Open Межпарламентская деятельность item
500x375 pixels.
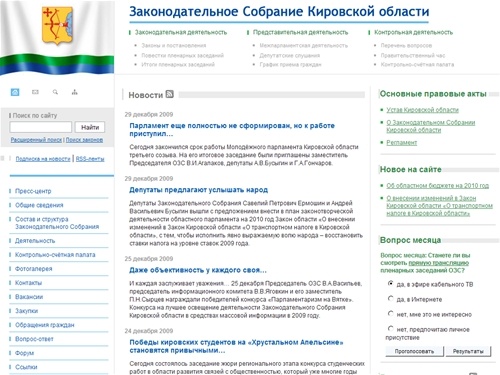pos(303,45)
